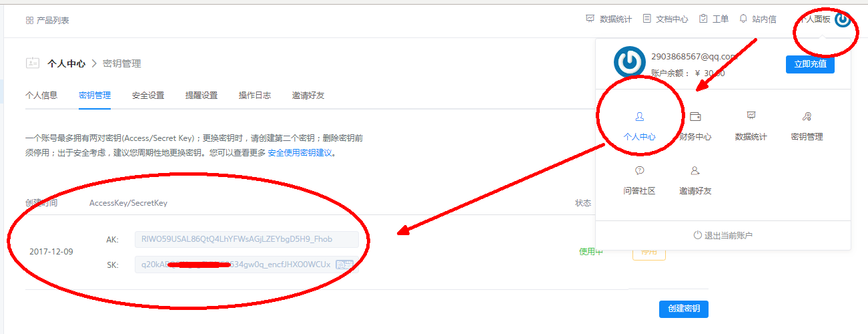Open 安全使用密钥建议 link
868x334 pixels.
click(300, 153)
